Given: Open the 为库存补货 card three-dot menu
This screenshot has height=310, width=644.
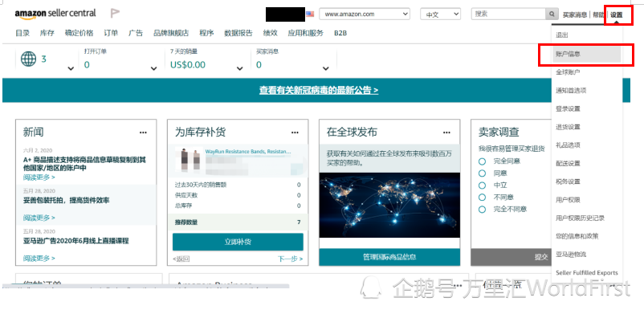Looking at the screenshot, I should pos(295,133).
